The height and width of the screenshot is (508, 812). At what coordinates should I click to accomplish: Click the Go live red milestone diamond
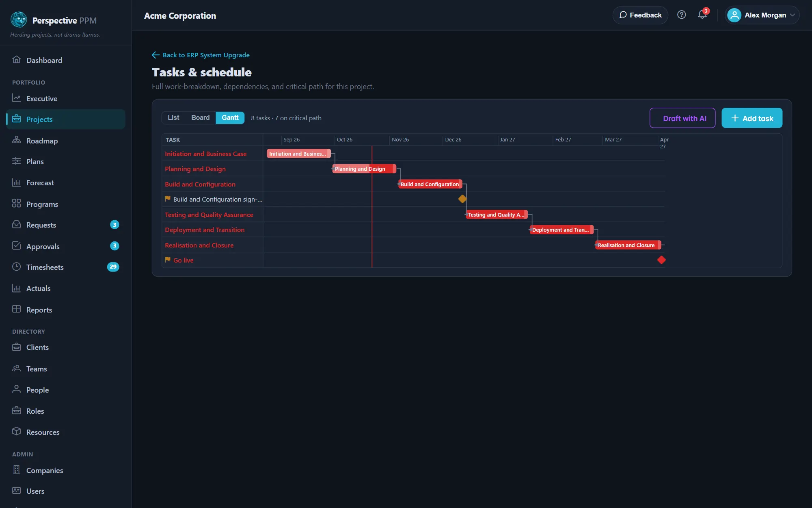(661, 260)
